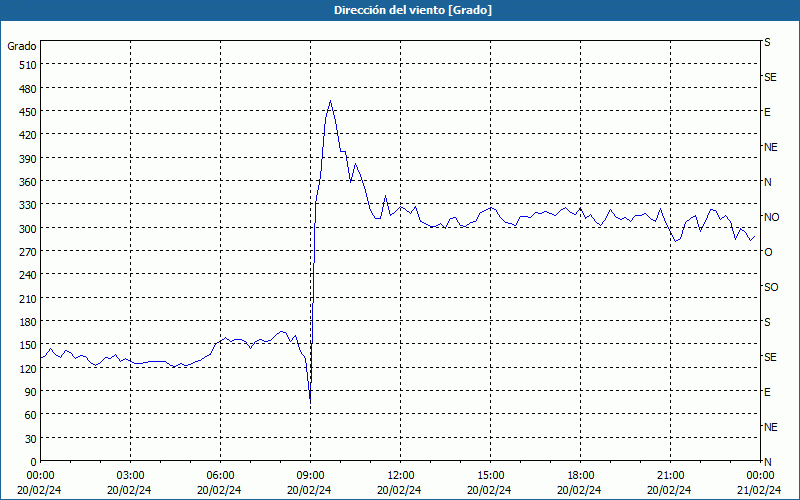The height and width of the screenshot is (500, 800).
Task: Click the "N" compass label level with 360
Action: click(767, 182)
